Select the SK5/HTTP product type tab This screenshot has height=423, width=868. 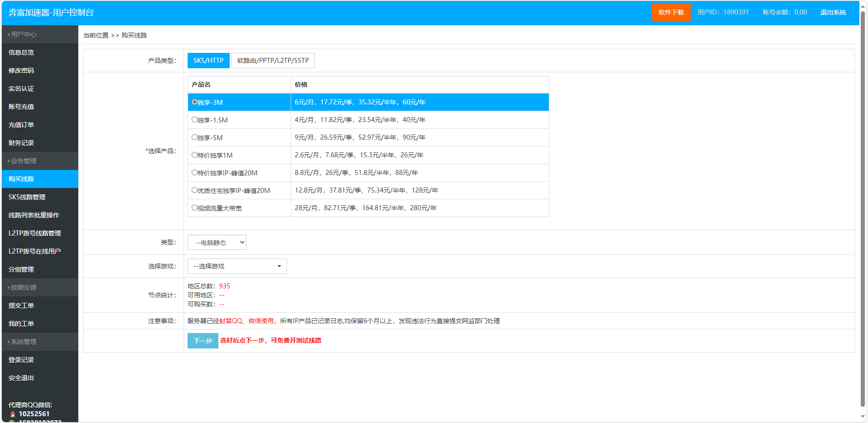(x=208, y=60)
